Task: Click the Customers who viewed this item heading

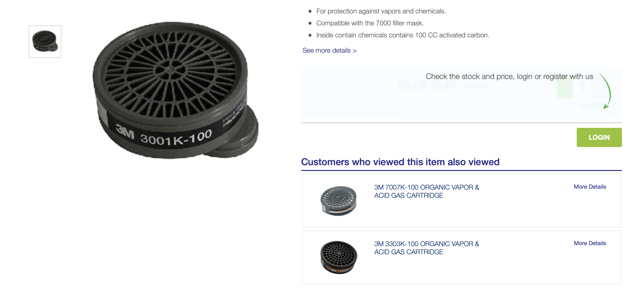Action: coord(400,162)
